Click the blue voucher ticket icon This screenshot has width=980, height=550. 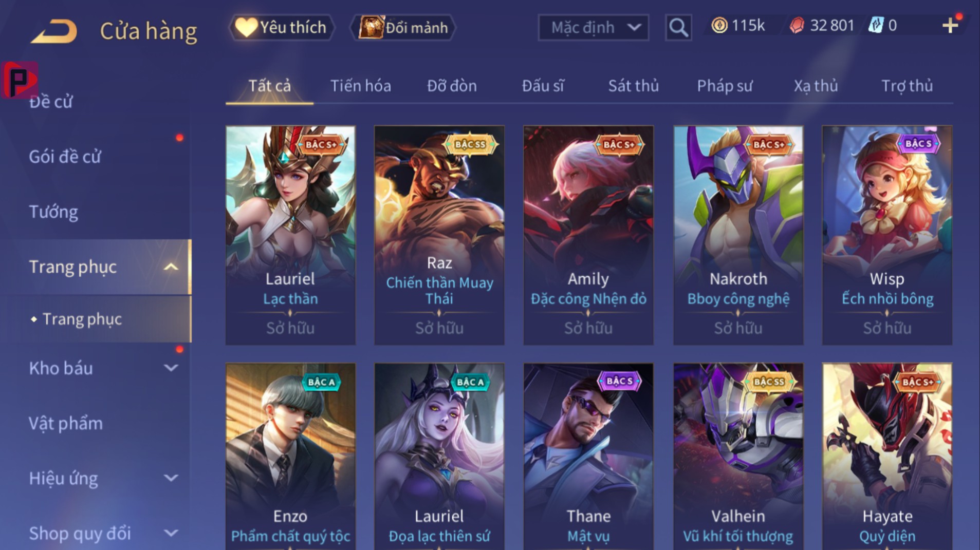point(876,25)
